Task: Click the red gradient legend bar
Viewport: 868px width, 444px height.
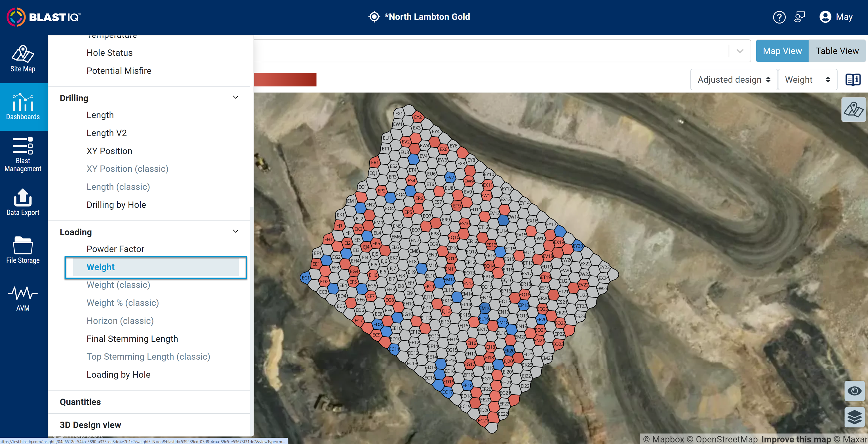Action: pos(285,79)
